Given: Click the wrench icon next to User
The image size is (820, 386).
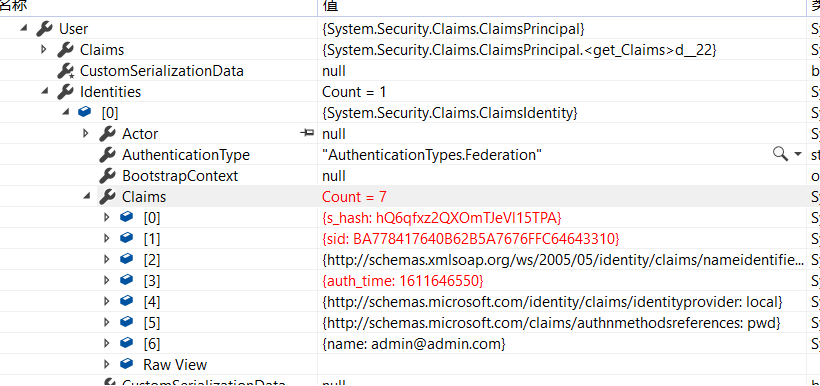Looking at the screenshot, I should [x=44, y=29].
